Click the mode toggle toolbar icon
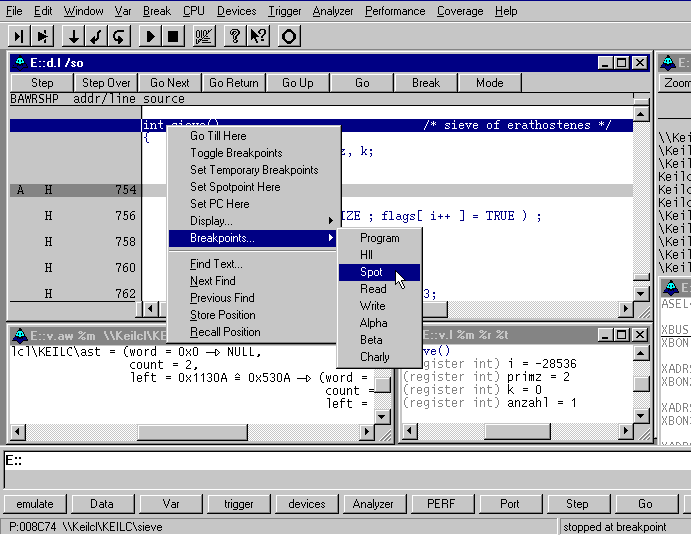The image size is (691, 535). tap(204, 36)
